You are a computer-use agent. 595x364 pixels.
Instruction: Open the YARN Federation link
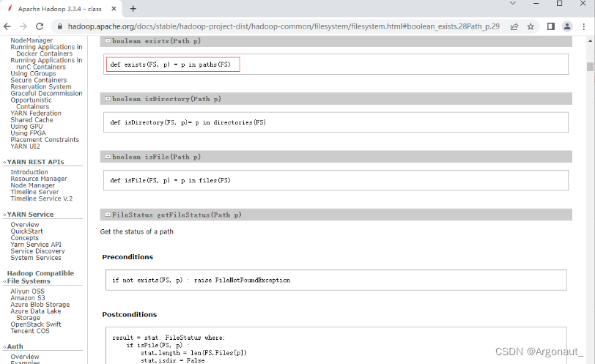36,113
